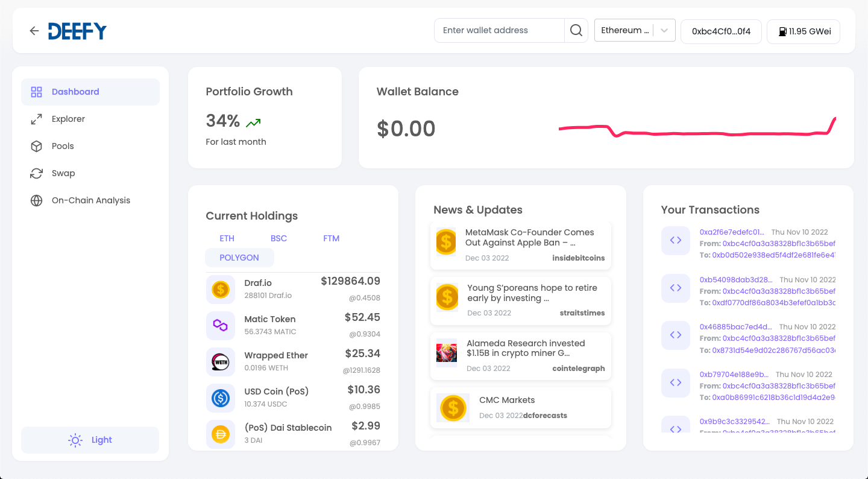Expand the Ethereum network dropdown
868x479 pixels.
tap(626, 30)
